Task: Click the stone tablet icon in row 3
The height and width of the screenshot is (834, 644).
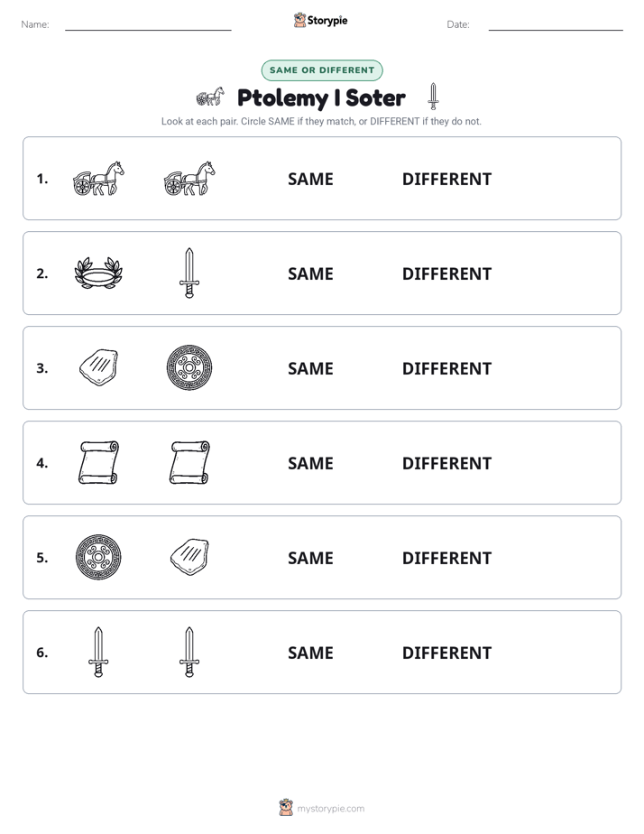Action: tap(98, 367)
